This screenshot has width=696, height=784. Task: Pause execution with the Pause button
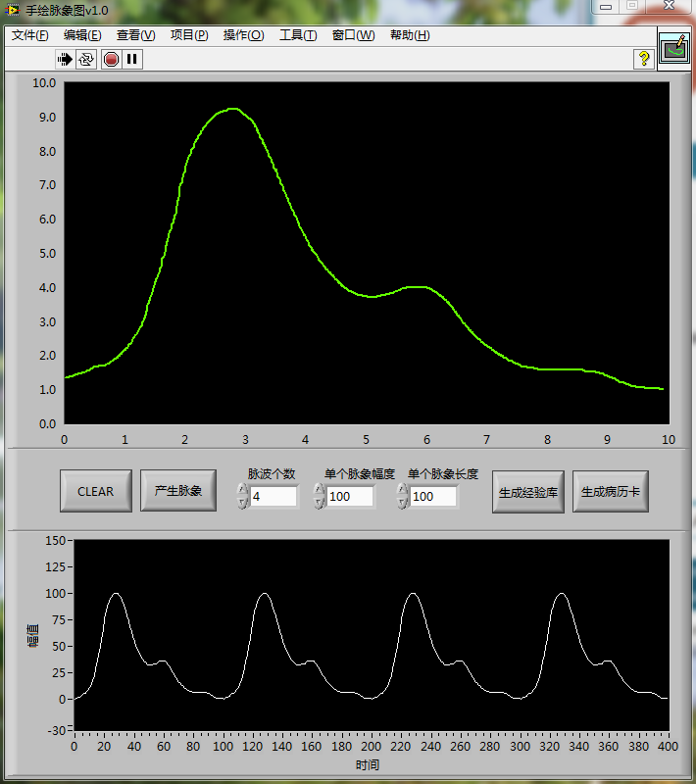pyautogui.click(x=131, y=59)
